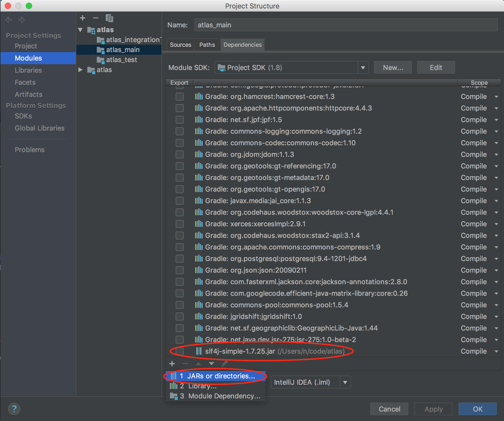Check export box for gt-referencing:17.0

click(180, 166)
